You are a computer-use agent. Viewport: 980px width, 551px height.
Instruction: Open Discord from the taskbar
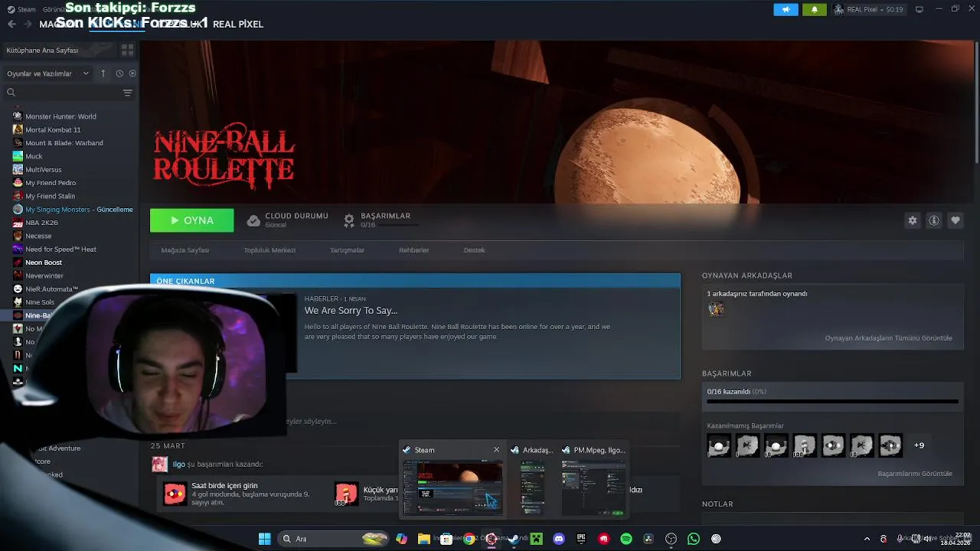(559, 539)
